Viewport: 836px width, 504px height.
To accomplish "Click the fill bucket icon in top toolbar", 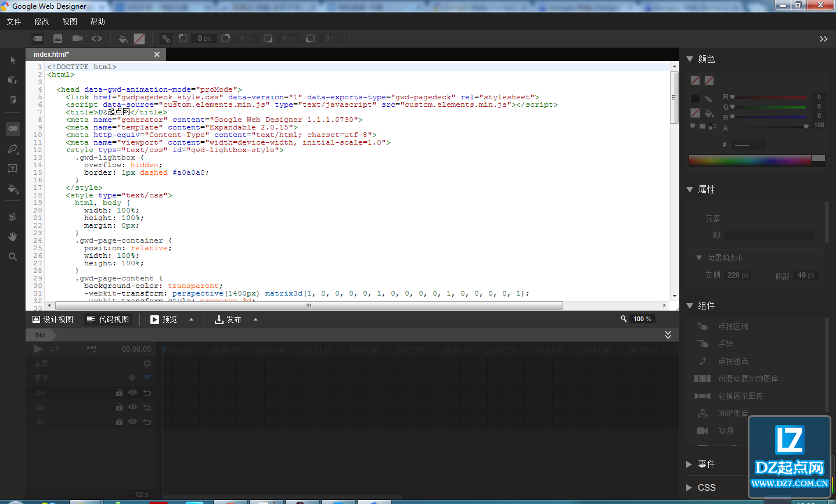I will click(123, 39).
